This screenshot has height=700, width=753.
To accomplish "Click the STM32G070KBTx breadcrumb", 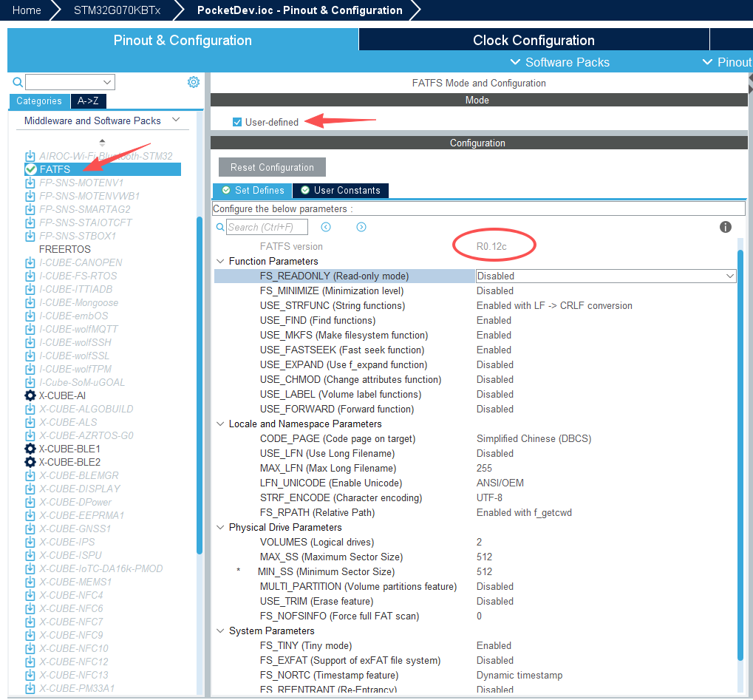I will (117, 10).
